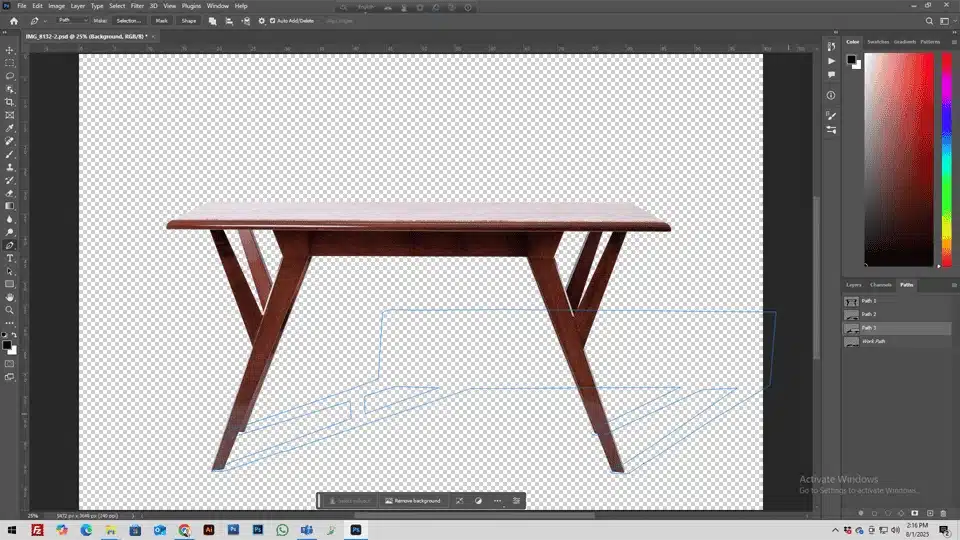
Task: Open the Color panel flyout menu
Action: (954, 42)
